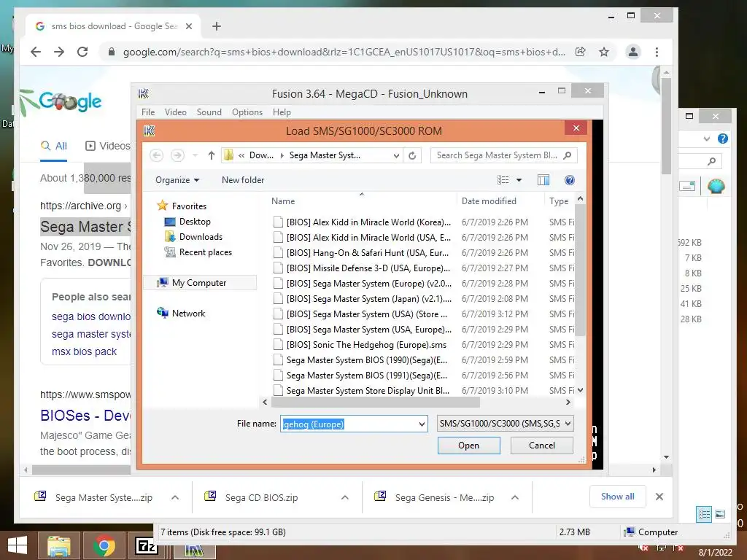
Task: Click the Help icon in the background Explorer window
Action: 723,139
